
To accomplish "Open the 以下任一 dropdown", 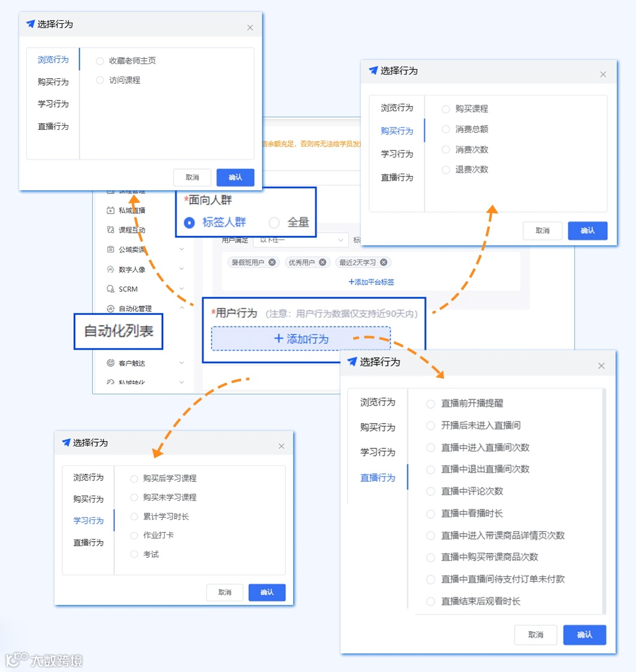I will (x=301, y=239).
